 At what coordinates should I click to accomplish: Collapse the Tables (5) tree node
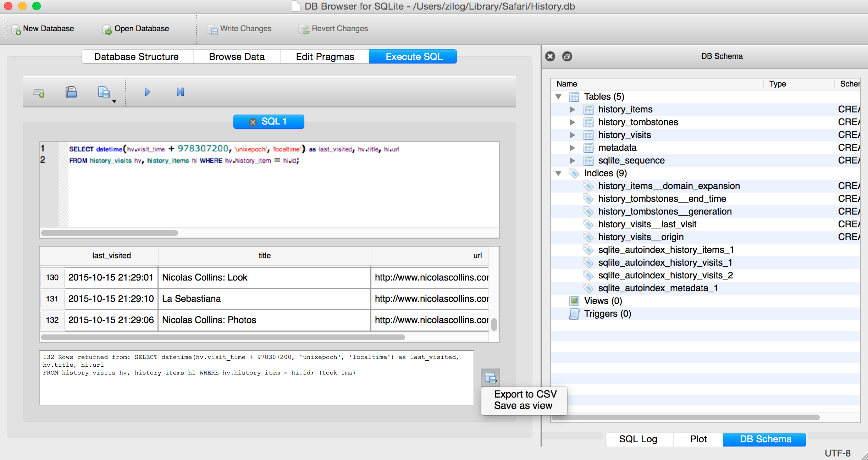pyautogui.click(x=558, y=96)
